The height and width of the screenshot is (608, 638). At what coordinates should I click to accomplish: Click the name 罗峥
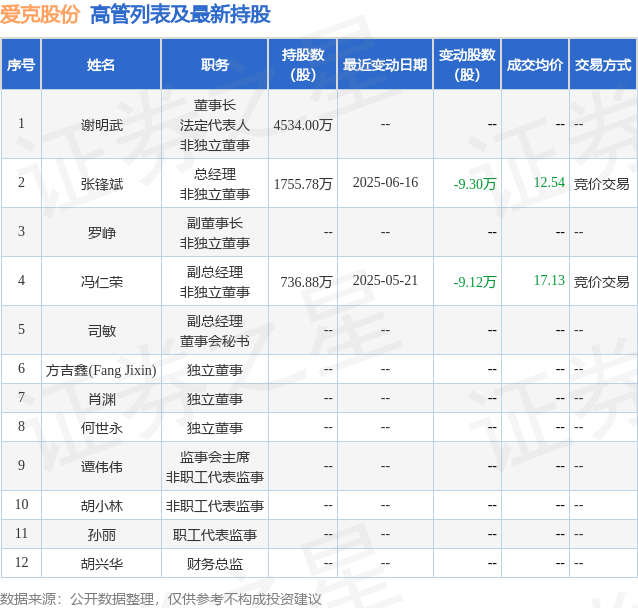pyautogui.click(x=102, y=233)
